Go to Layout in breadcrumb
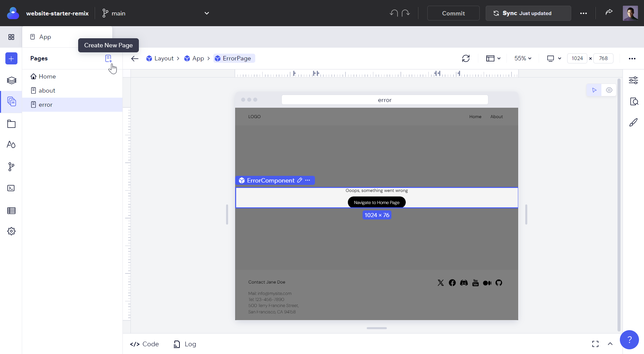This screenshot has height=354, width=644. pyautogui.click(x=160, y=58)
